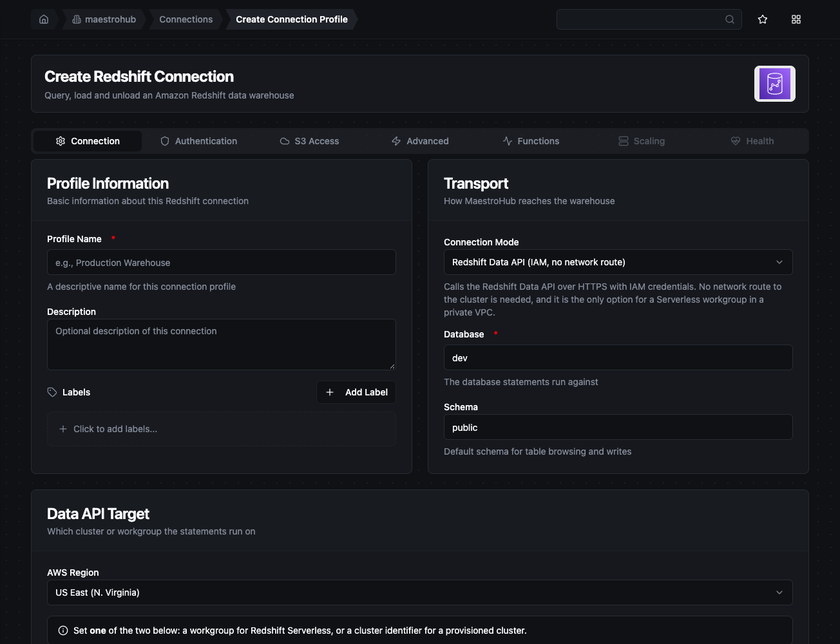This screenshot has height=644, width=840.
Task: Click 'The database statements run against' hint
Action: click(521, 382)
